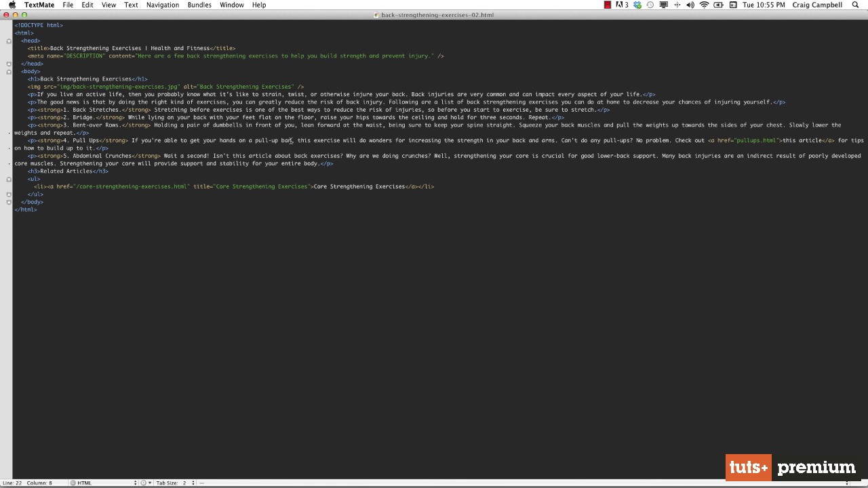
Task: Click fold marker at closing ul tag
Action: pyautogui.click(x=9, y=195)
